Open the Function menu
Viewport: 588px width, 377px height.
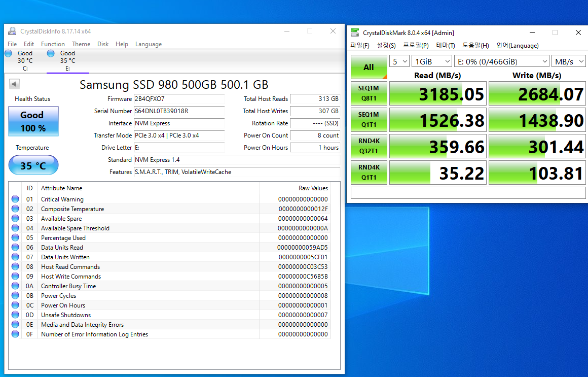(53, 44)
